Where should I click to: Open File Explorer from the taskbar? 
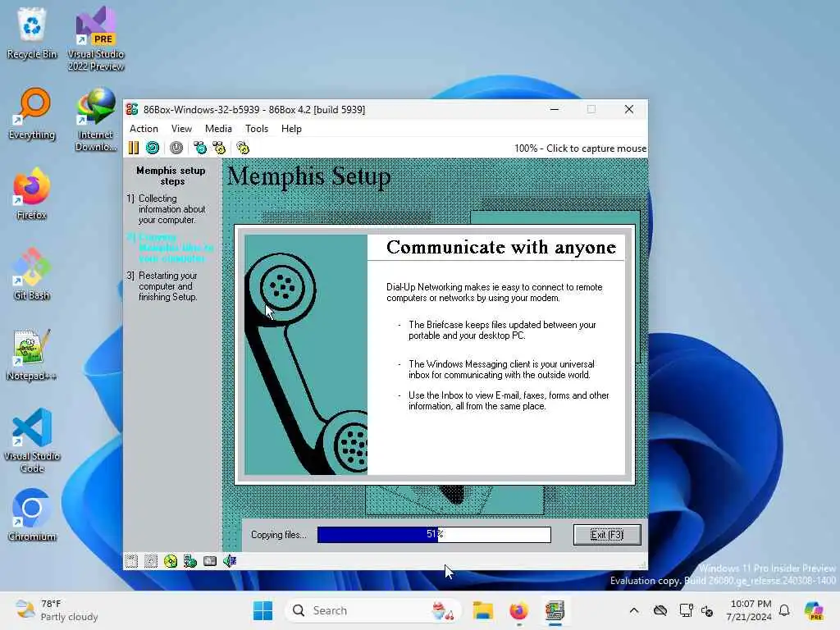point(482,610)
